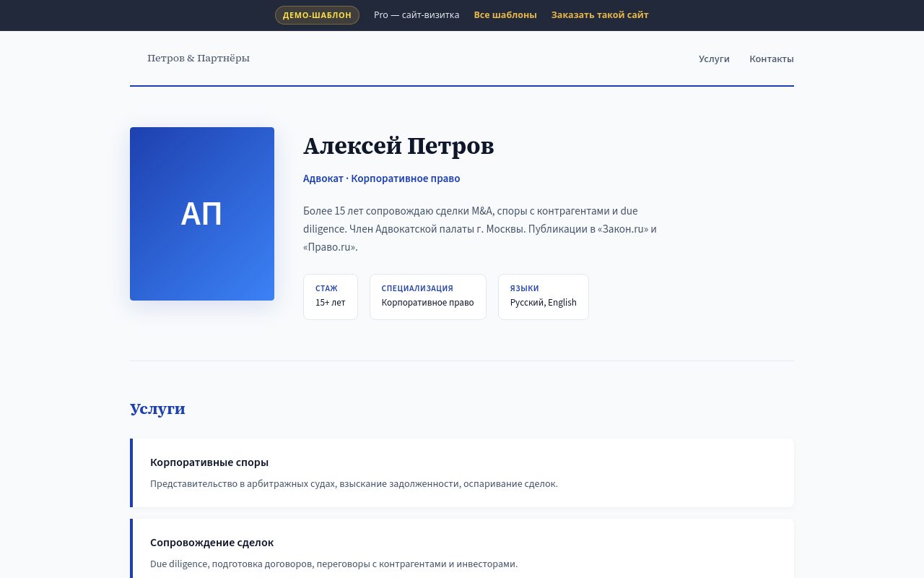This screenshot has height=578, width=924.
Task: Click the Адвокат · Корпоративное право subtitle
Action: [x=381, y=178]
